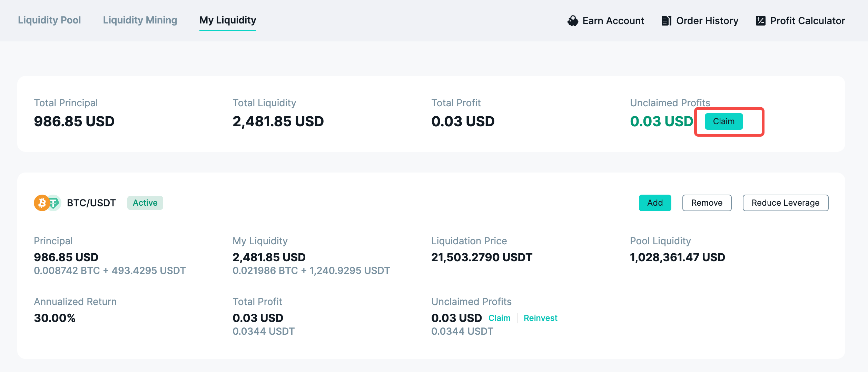Click the Active status badge
Viewport: 868px width, 372px height.
pos(145,203)
